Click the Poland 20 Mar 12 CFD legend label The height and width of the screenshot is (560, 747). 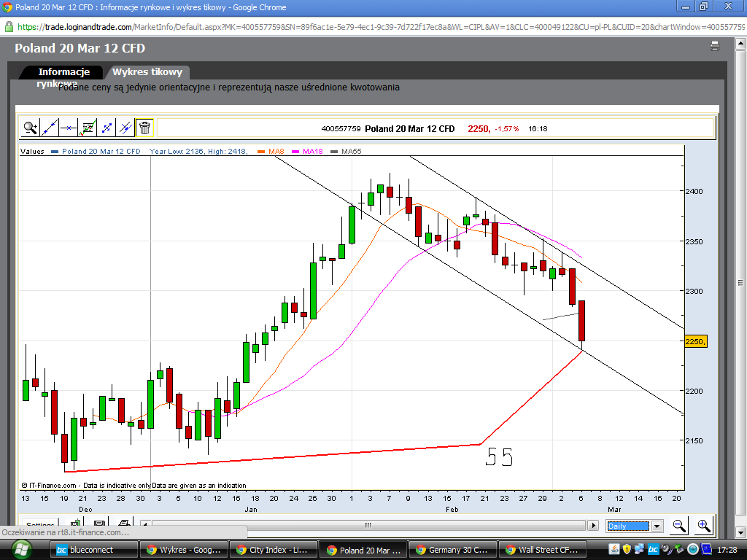[x=101, y=152]
